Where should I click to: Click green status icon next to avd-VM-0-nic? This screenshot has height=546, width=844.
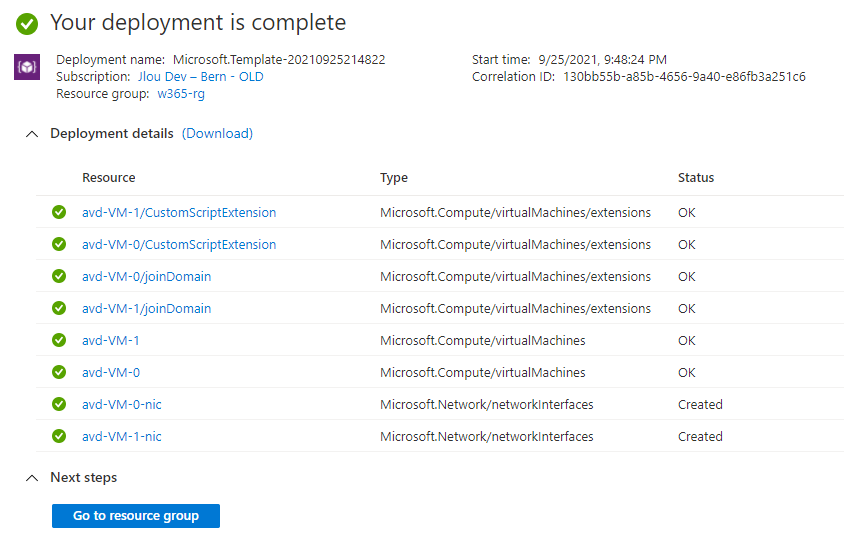(x=59, y=404)
